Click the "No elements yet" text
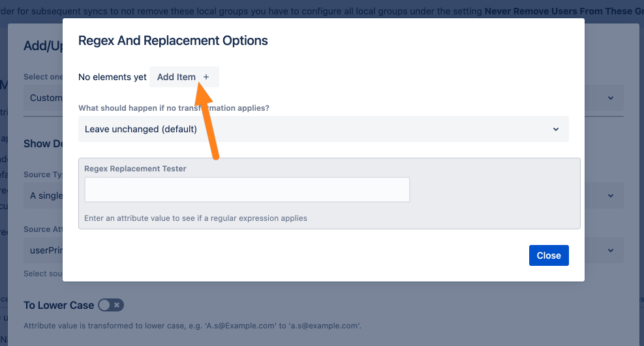The image size is (644, 346). point(112,77)
